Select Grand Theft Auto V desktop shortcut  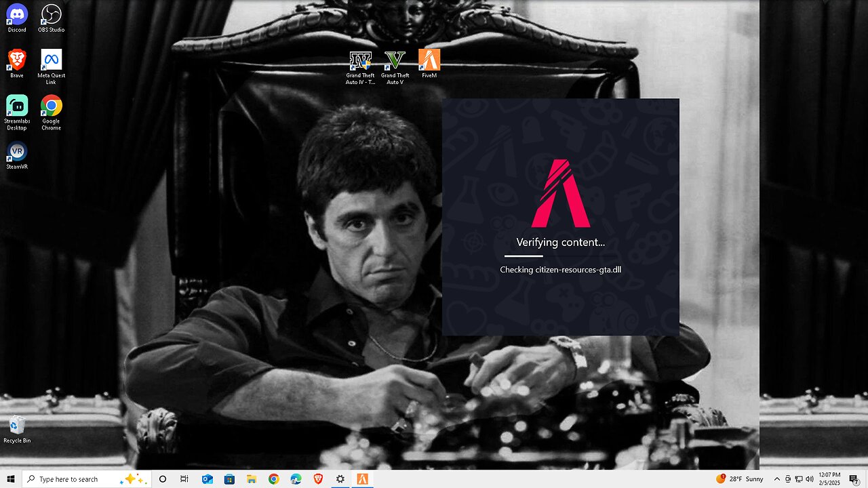395,67
